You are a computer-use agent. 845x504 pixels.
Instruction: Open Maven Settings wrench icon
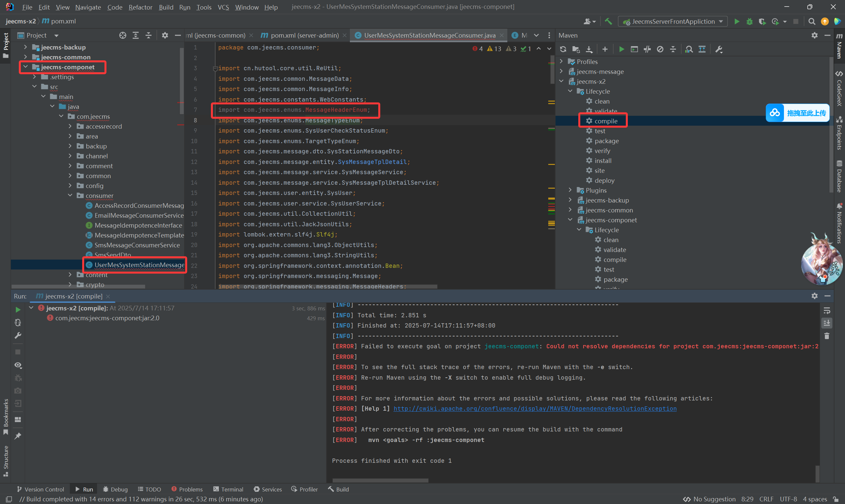(719, 49)
